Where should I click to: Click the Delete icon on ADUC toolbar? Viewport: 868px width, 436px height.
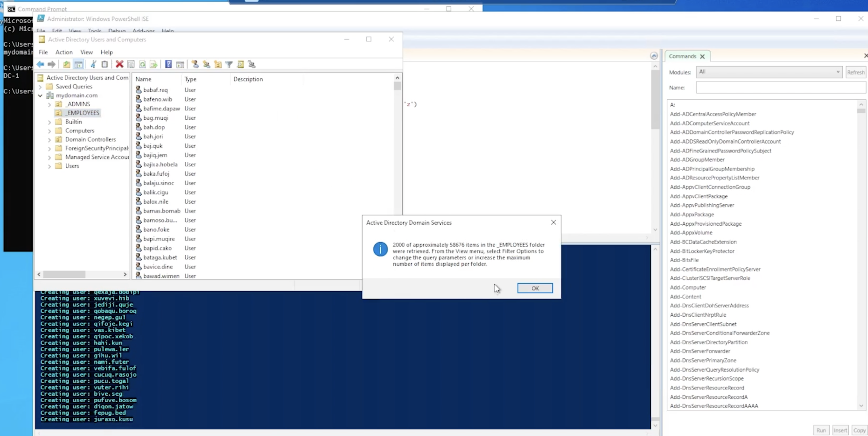coord(119,64)
